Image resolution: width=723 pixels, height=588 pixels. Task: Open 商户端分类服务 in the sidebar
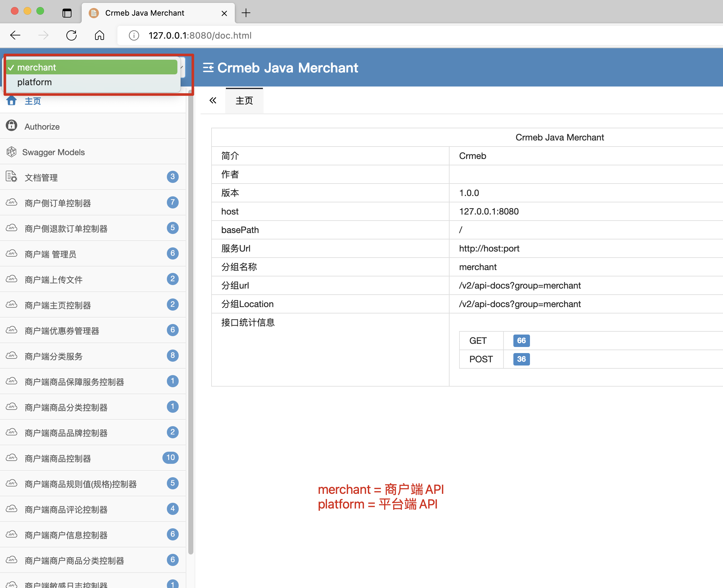pos(93,356)
